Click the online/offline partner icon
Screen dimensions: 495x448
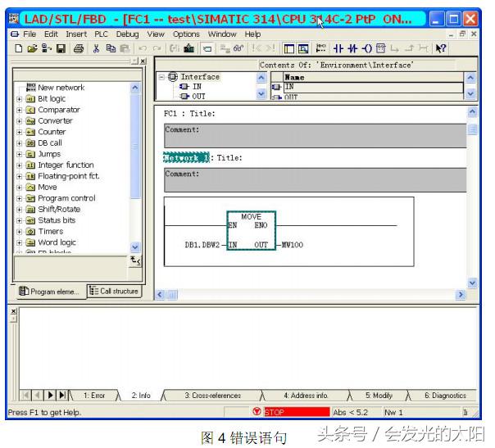(46, 48)
